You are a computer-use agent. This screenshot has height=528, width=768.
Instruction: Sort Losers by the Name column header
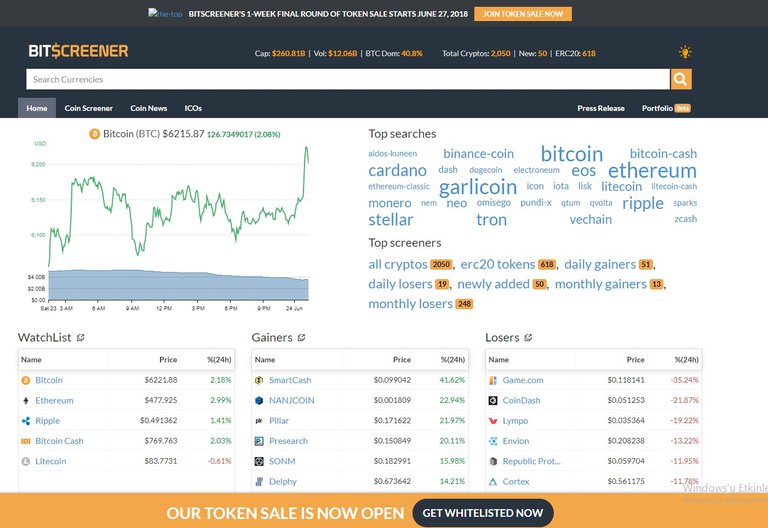click(x=499, y=360)
